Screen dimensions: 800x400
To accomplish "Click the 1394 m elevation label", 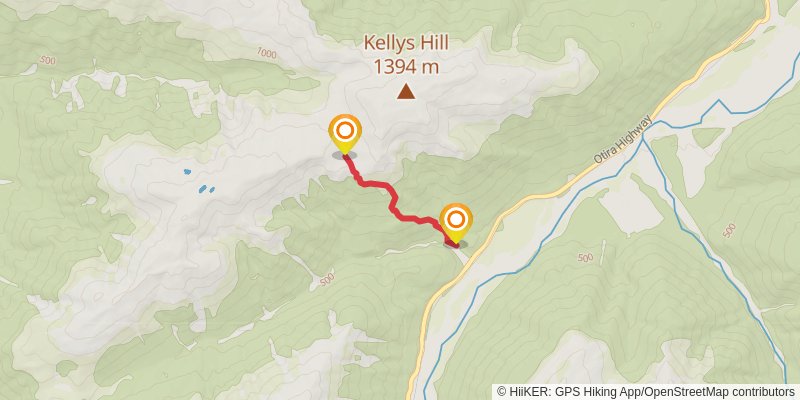I will [406, 67].
